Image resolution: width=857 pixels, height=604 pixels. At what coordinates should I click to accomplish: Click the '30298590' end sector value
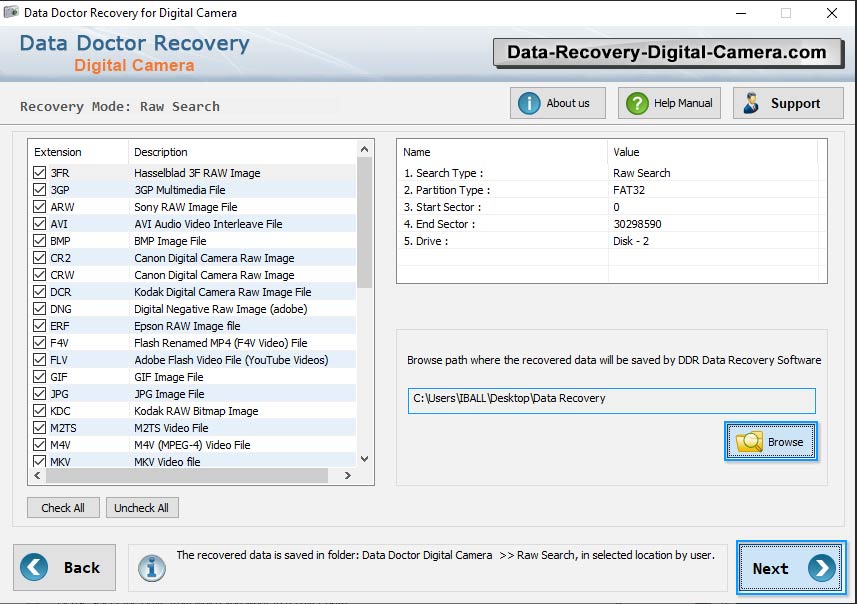click(x=637, y=224)
